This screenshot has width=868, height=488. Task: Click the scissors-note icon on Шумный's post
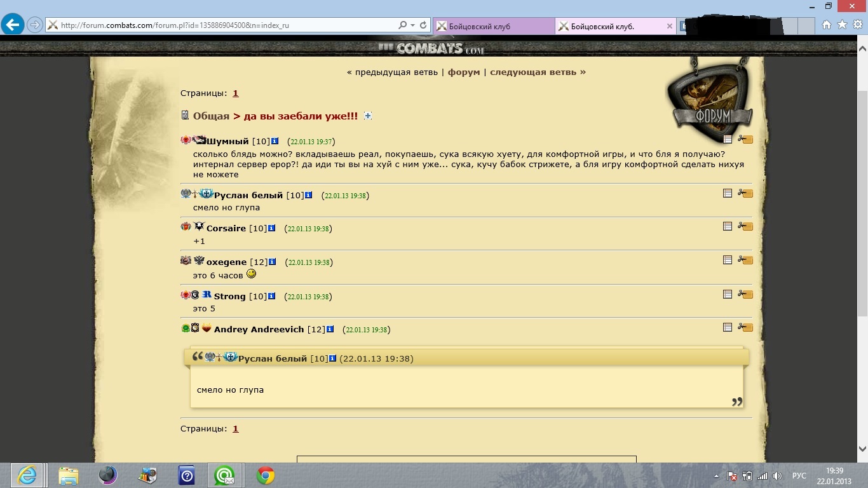(745, 139)
